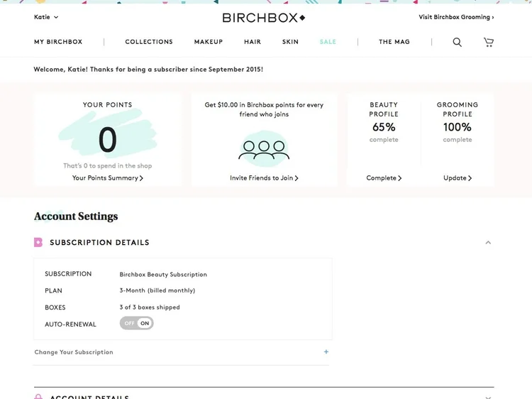The image size is (532, 399).
Task: Open the shopping cart icon
Action: pyautogui.click(x=489, y=42)
